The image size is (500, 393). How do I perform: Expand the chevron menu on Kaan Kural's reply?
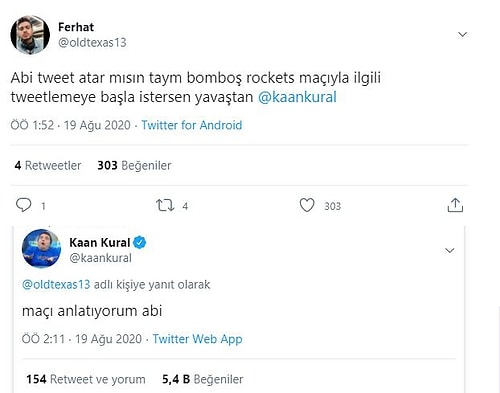pos(450,250)
